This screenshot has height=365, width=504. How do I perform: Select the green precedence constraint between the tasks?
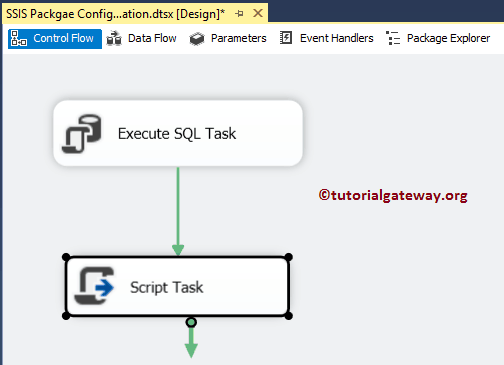tap(178, 211)
